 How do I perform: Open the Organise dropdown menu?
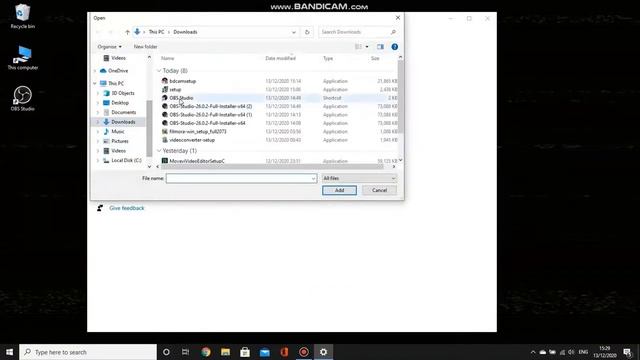click(109, 47)
